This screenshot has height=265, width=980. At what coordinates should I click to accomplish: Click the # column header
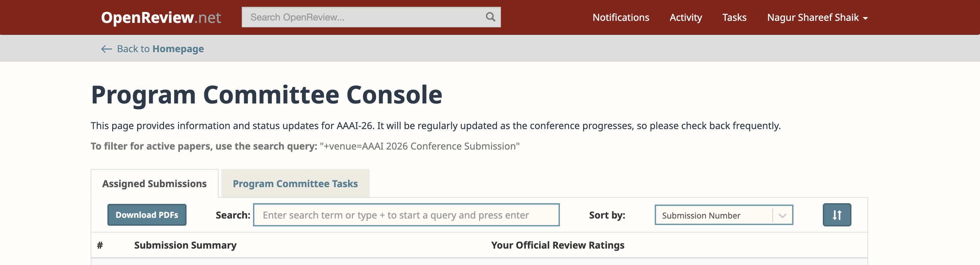point(100,245)
